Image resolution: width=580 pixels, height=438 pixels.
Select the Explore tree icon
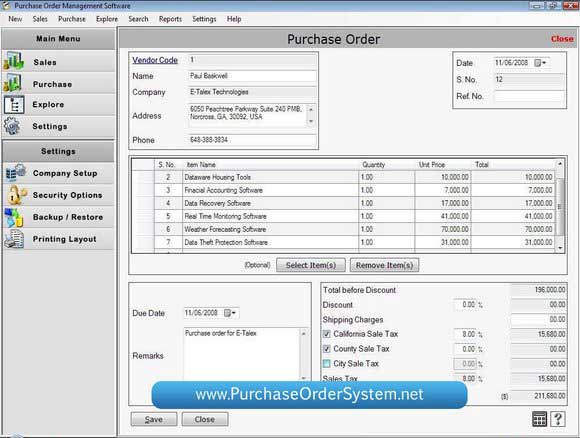tap(14, 105)
